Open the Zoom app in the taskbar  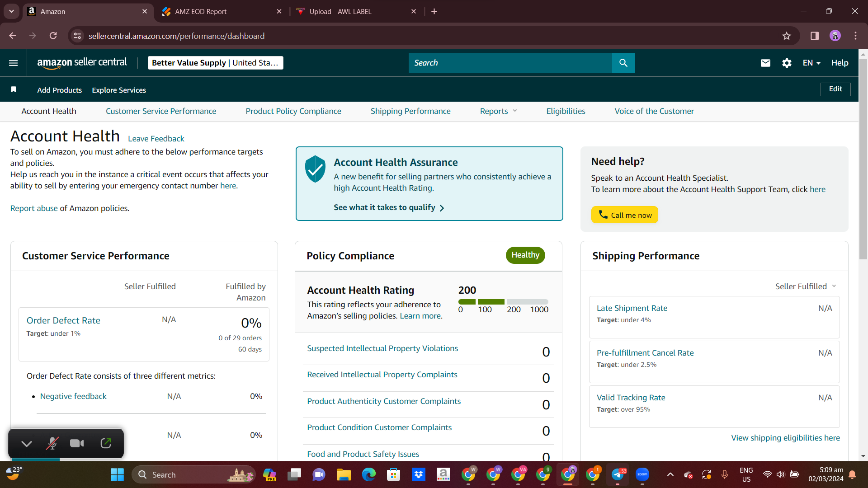pyautogui.click(x=642, y=474)
